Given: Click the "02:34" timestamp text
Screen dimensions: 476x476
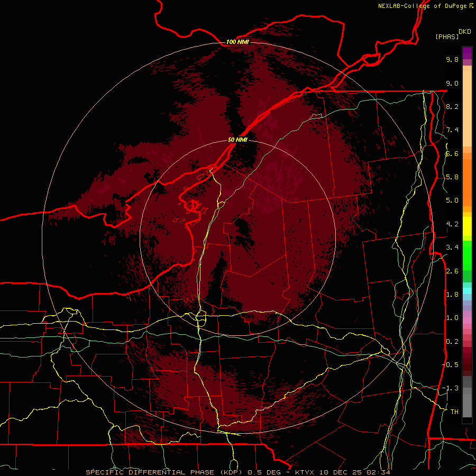Looking at the screenshot, I should tap(378, 472).
